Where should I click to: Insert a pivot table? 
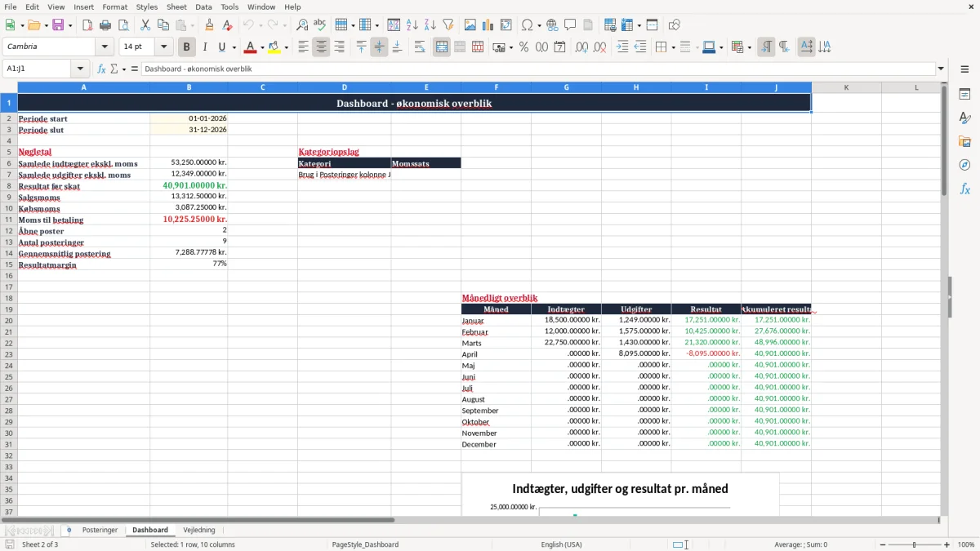(506, 25)
